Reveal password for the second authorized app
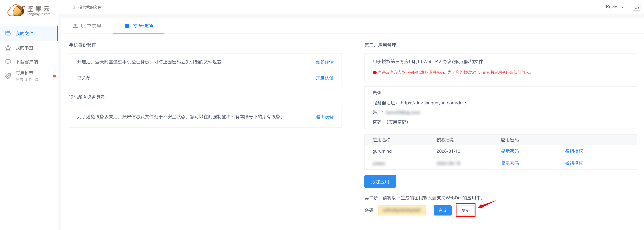This screenshot has height=230, width=644. point(510,163)
